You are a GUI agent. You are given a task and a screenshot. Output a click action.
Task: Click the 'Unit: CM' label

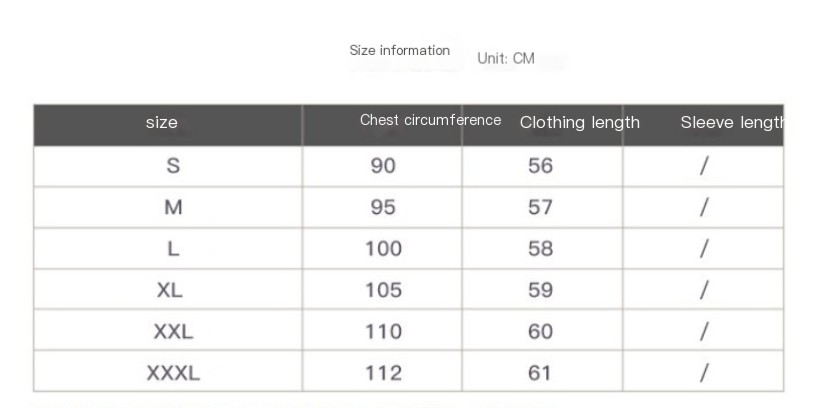click(x=506, y=58)
